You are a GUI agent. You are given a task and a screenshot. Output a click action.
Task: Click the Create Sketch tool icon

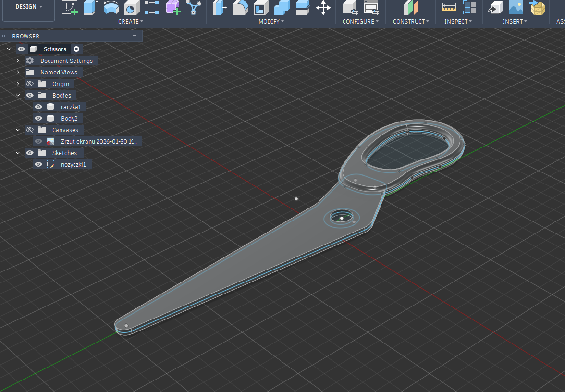[x=70, y=7]
